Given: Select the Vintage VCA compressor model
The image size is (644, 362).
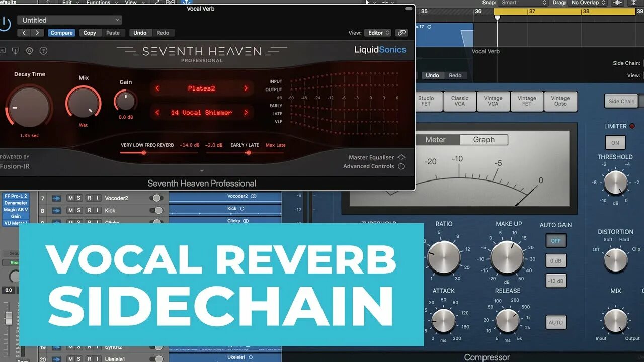Looking at the screenshot, I should (493, 101).
